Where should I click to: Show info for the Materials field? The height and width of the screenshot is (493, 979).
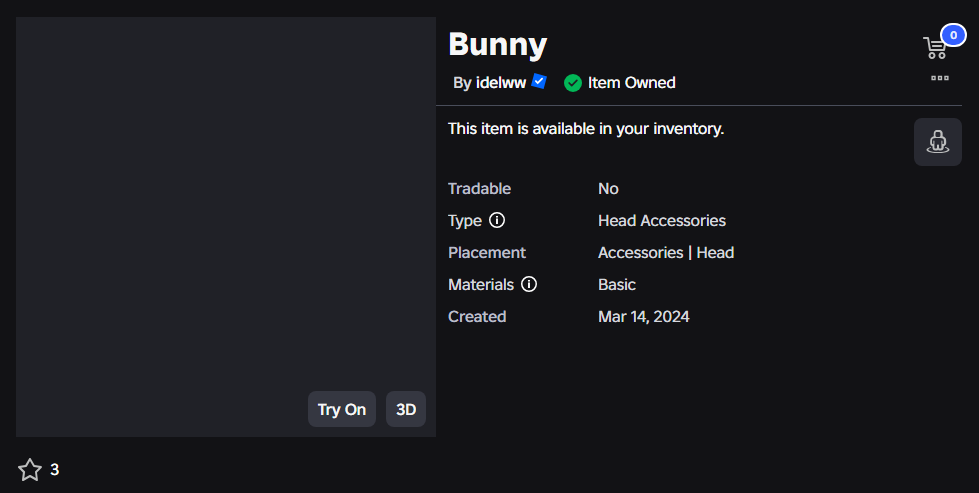tap(529, 285)
